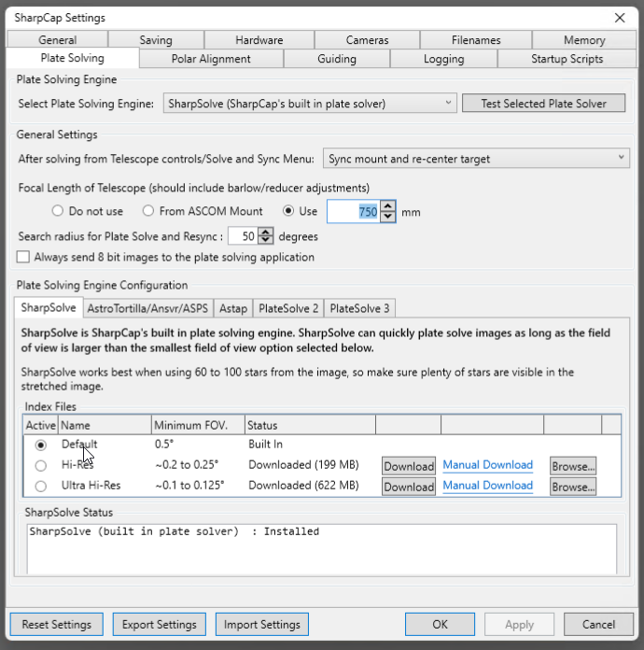Select the SharpSolve engine configuration tab
The image size is (644, 650).
49,307
